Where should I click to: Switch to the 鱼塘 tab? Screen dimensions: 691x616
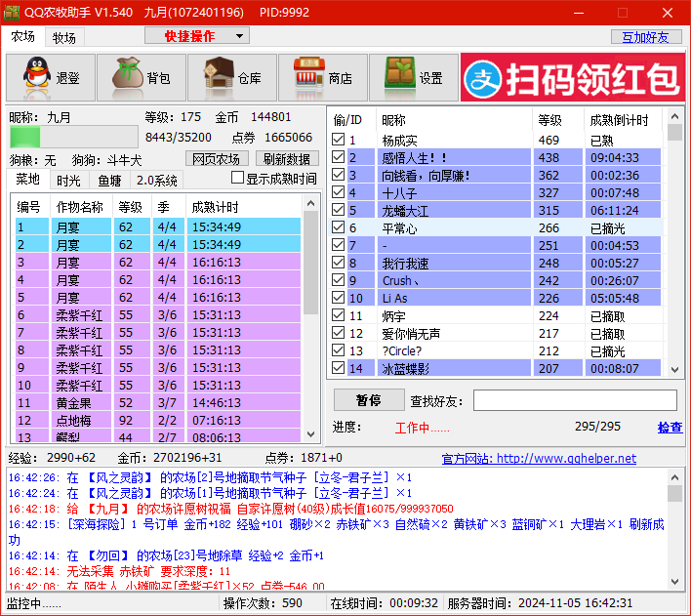[x=108, y=180]
